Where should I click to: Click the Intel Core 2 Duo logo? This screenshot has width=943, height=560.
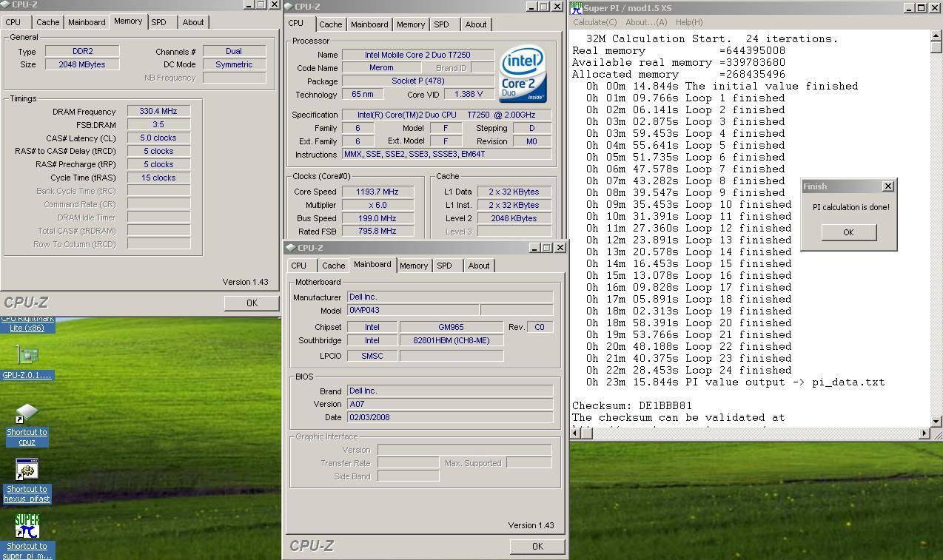(523, 74)
